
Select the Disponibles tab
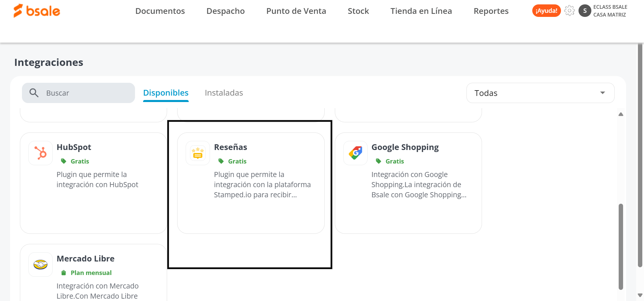click(x=166, y=93)
